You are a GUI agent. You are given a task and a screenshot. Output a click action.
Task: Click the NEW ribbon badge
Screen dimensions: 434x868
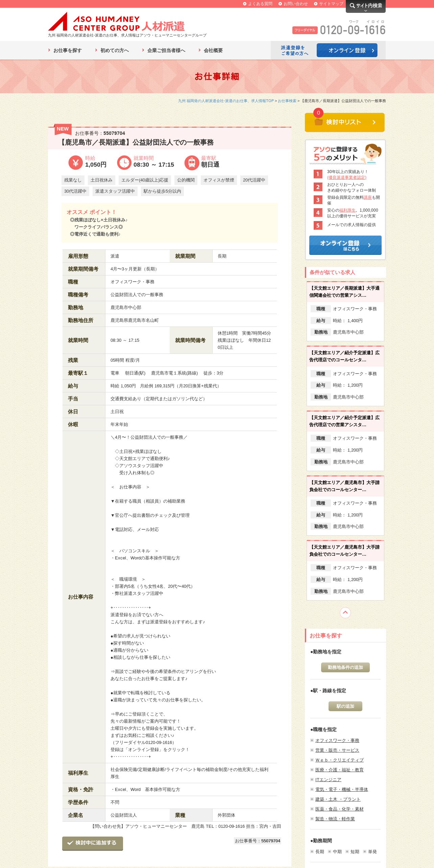(x=63, y=129)
